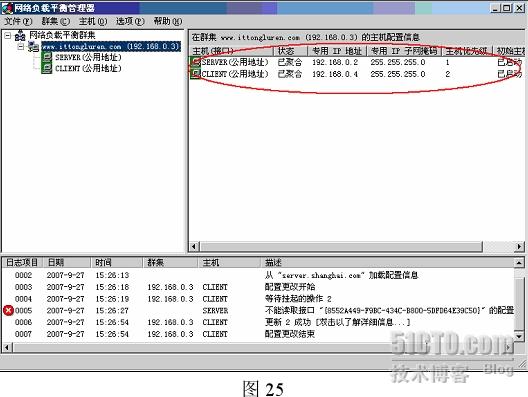Open the 文件 menu
This screenshot has width=528, height=397.
coord(18,22)
